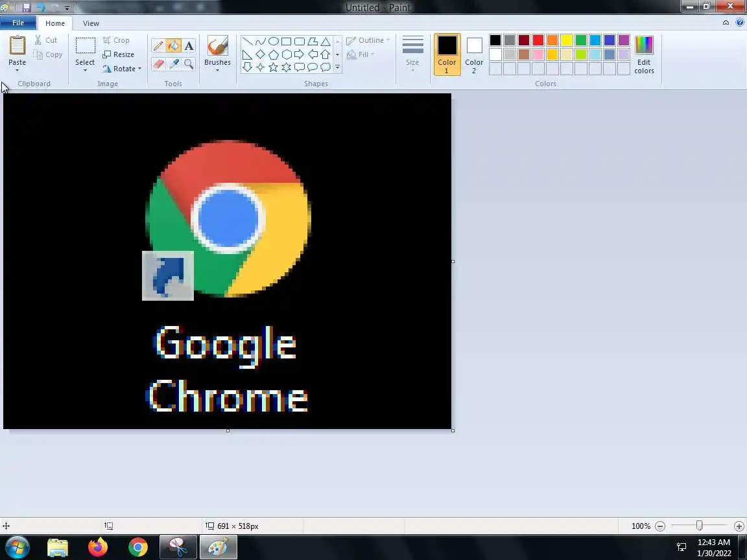Open Snipping Tool from the taskbar

coord(178,547)
